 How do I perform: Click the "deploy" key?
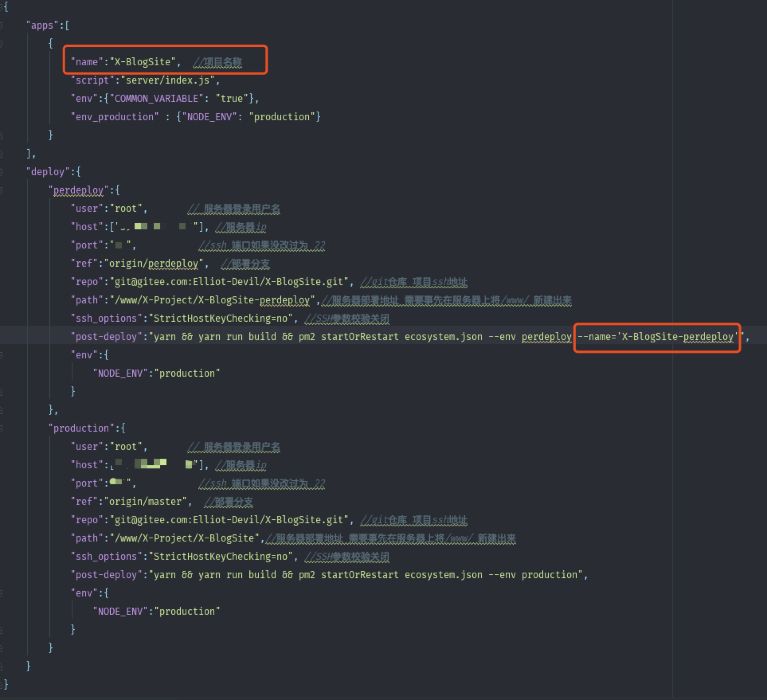pos(48,172)
